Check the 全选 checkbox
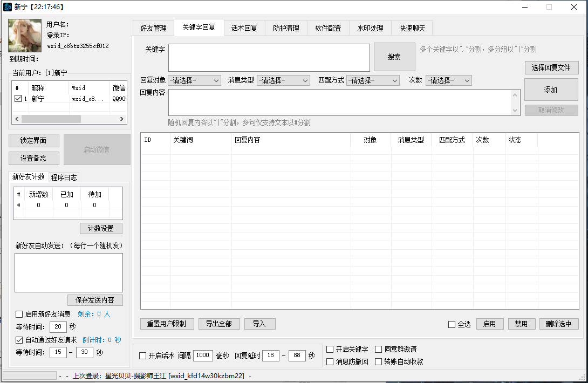 pyautogui.click(x=452, y=325)
